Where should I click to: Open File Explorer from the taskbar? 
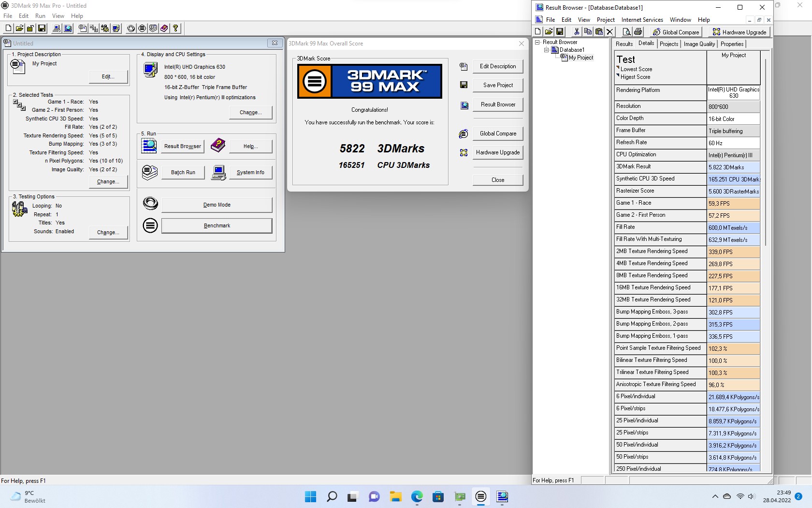click(x=395, y=496)
